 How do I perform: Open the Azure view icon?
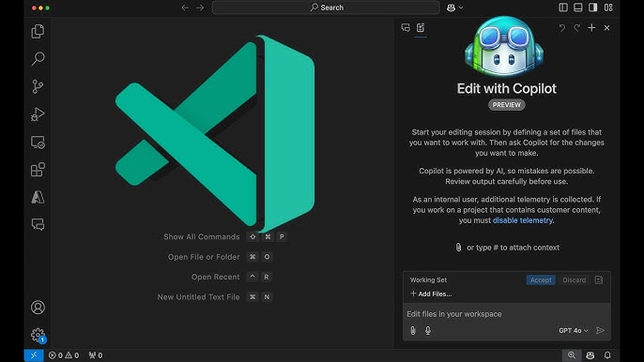[38, 197]
